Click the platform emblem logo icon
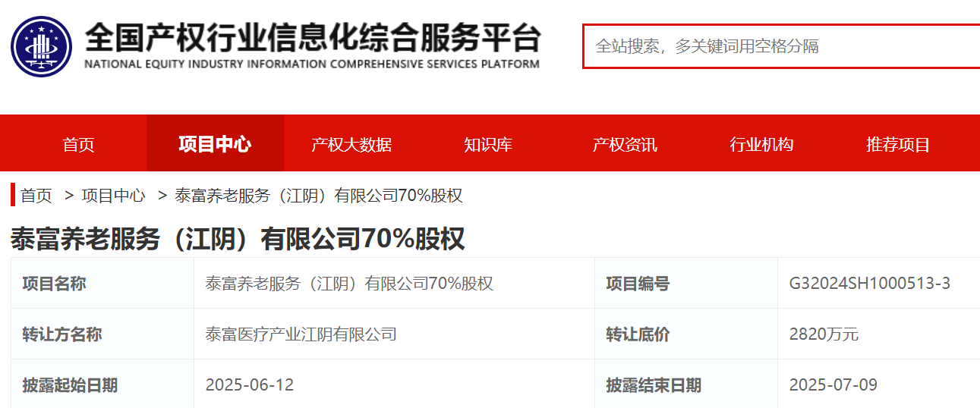Screen dimensions: 980x408 41,46
